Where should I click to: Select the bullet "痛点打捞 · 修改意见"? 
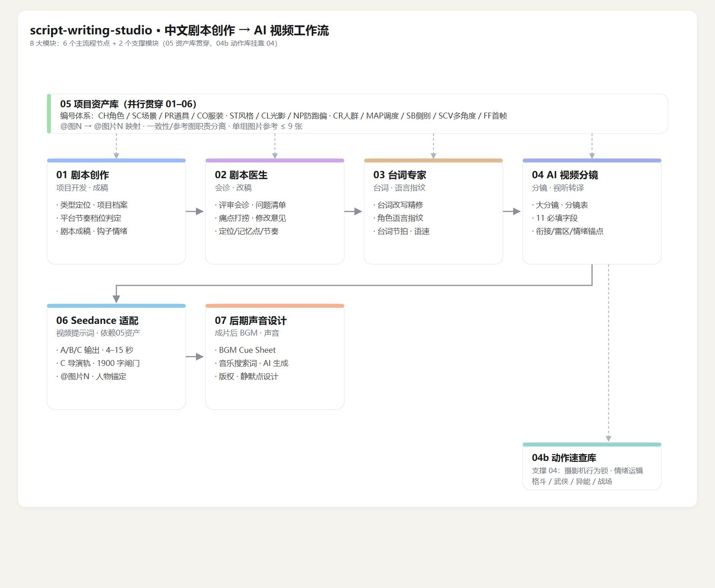pyautogui.click(x=250, y=218)
